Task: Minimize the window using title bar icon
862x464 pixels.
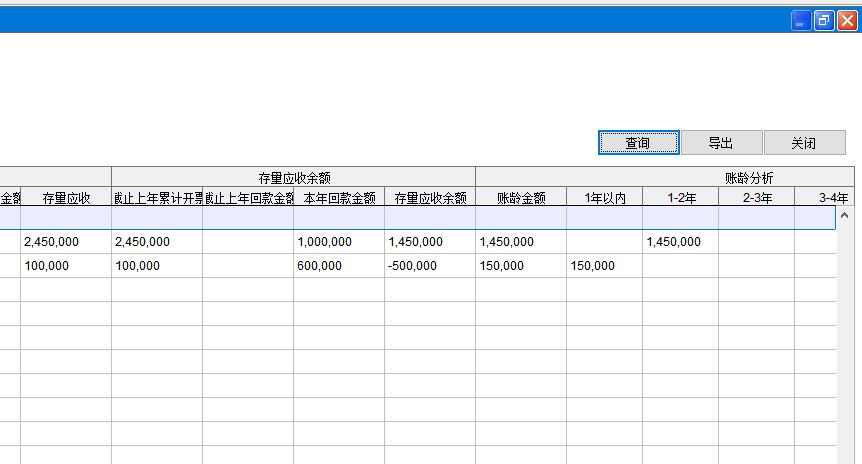Action: [x=801, y=20]
